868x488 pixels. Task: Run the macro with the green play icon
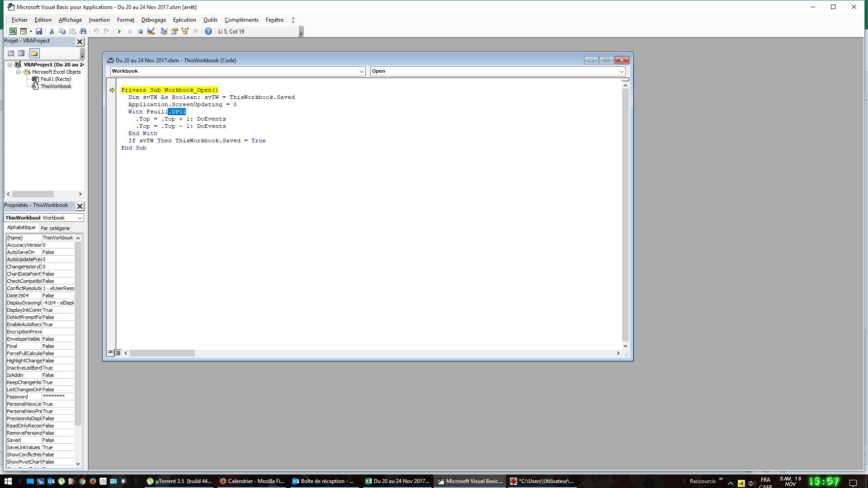119,31
